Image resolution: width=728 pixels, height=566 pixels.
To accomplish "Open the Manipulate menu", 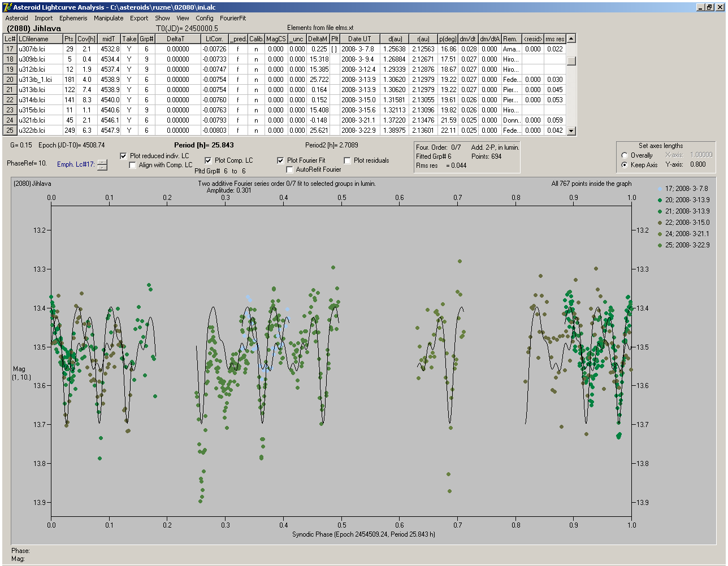I will [x=109, y=18].
